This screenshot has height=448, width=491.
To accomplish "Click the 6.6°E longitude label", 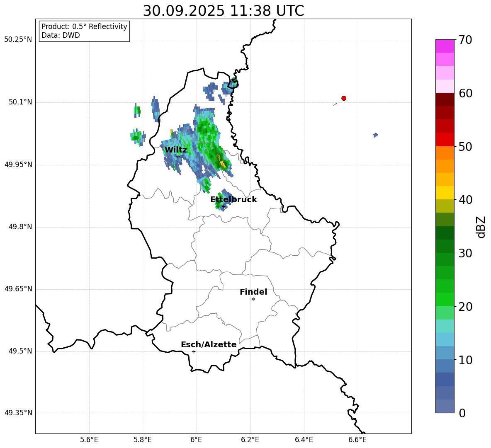I will point(357,440).
